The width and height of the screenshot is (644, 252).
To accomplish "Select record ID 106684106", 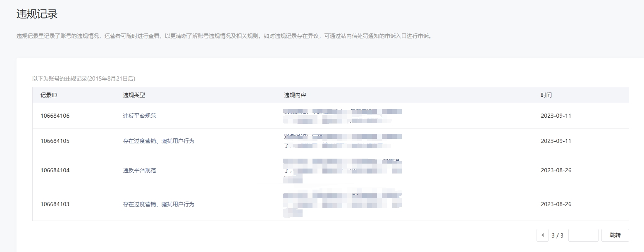I will click(55, 116).
